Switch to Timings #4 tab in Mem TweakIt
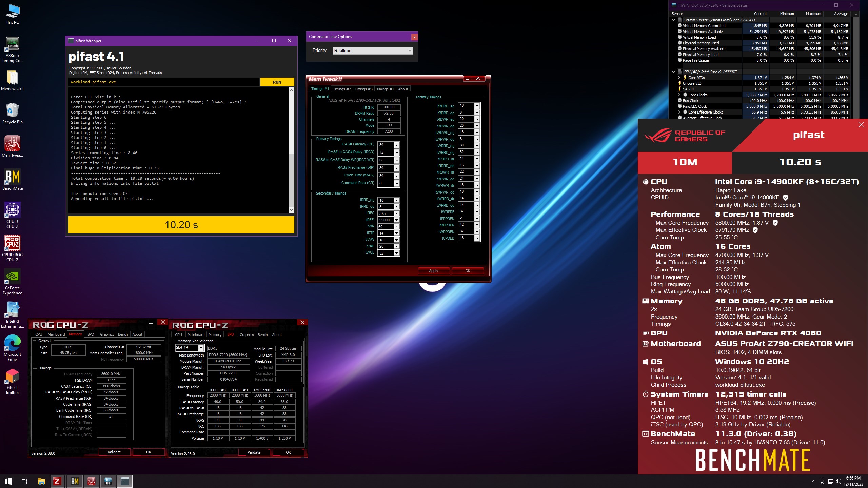 coord(385,89)
